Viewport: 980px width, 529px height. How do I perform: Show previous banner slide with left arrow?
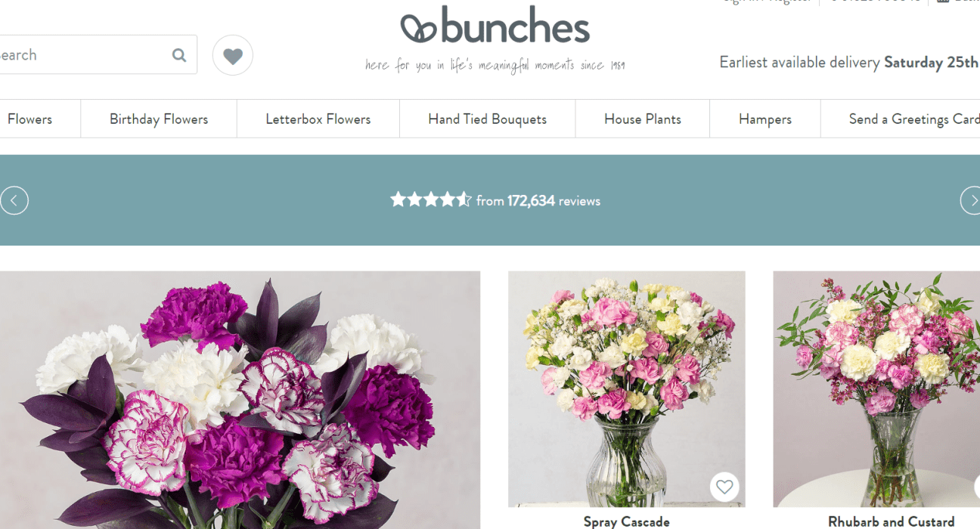click(14, 200)
